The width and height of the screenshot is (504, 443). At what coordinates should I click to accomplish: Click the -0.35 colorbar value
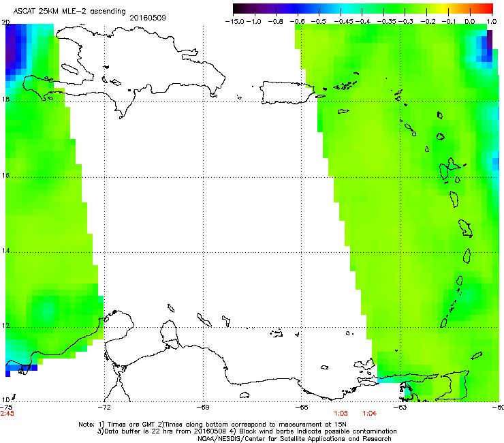pos(387,22)
